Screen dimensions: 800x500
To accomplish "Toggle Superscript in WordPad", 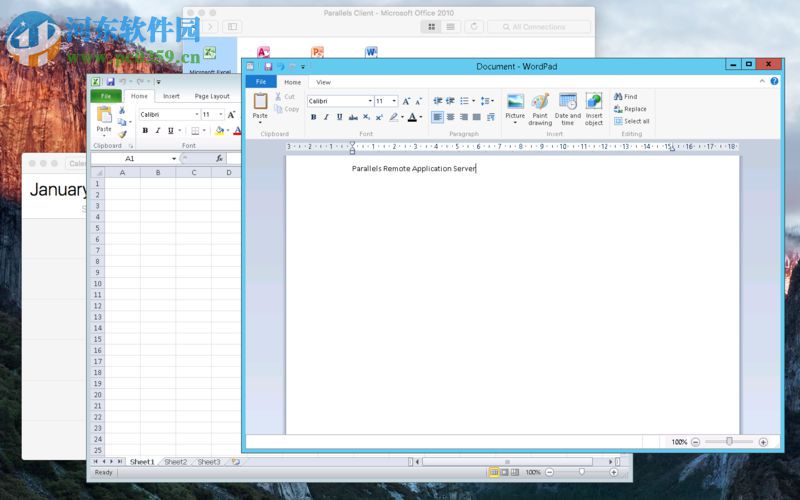I will click(379, 117).
